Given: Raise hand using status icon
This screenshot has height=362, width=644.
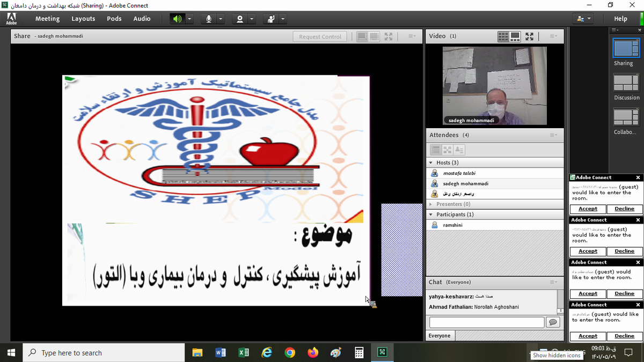Looking at the screenshot, I should point(271,19).
